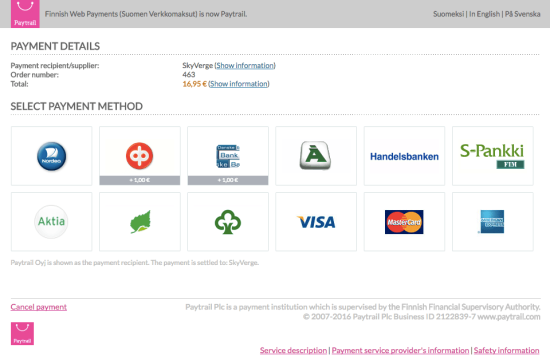The width and height of the screenshot is (550, 360).
Task: Click the 'Payment recipient/supplier:' label
Action: [x=55, y=66]
